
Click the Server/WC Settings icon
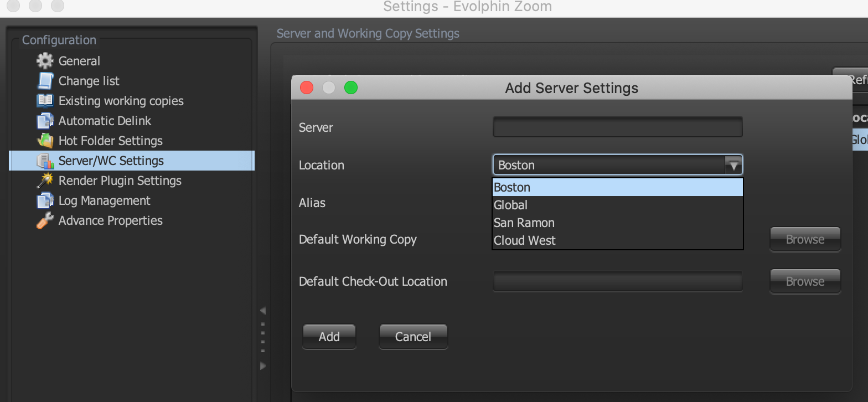(x=45, y=161)
